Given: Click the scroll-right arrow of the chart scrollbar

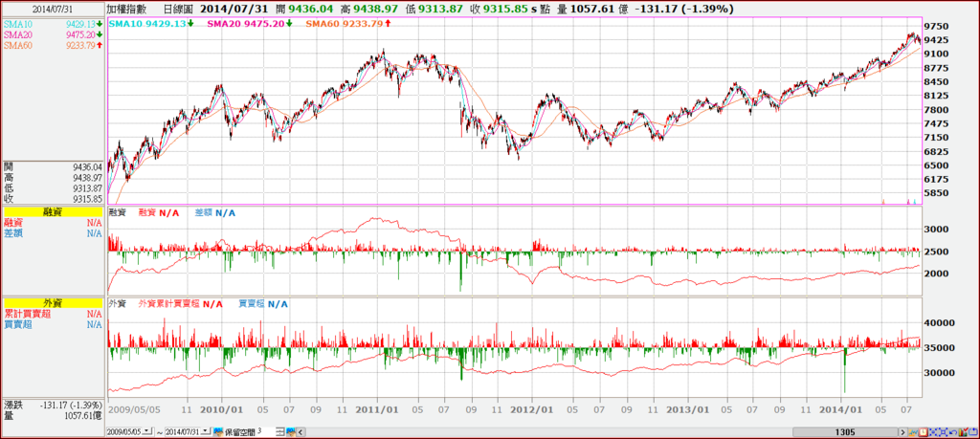Looking at the screenshot, I should [x=902, y=432].
